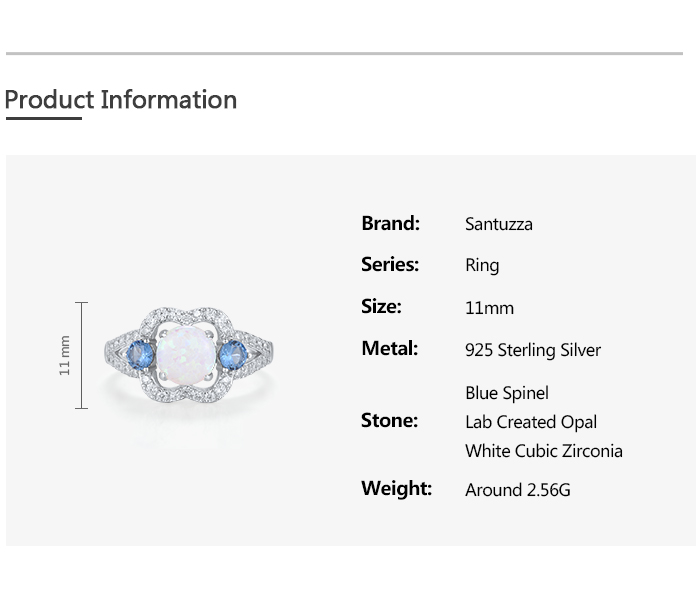Select the 925 Sterling Silver text
Screen dimensions: 700x607
[x=533, y=350]
